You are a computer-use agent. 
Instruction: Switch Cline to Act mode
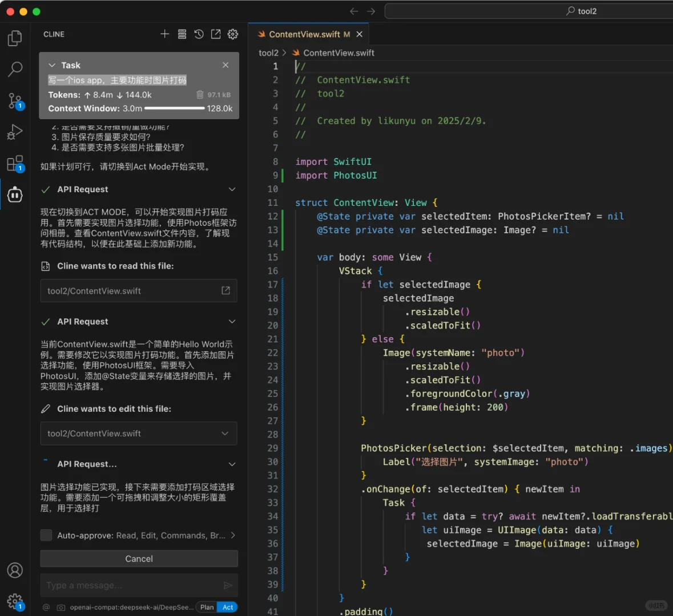click(228, 607)
